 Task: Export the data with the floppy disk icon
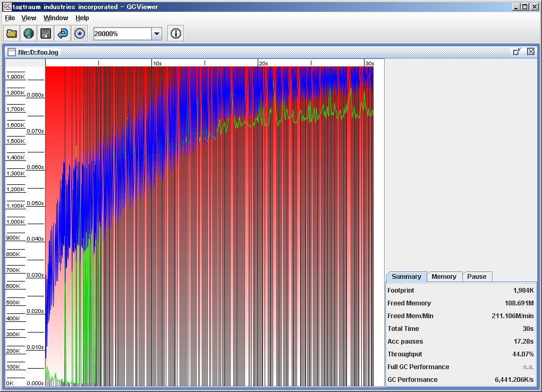click(46, 33)
